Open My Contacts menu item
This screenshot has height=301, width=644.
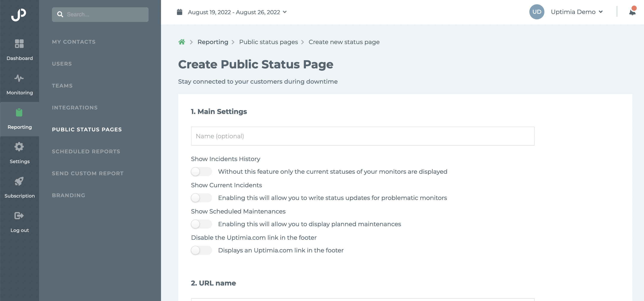[x=74, y=42]
